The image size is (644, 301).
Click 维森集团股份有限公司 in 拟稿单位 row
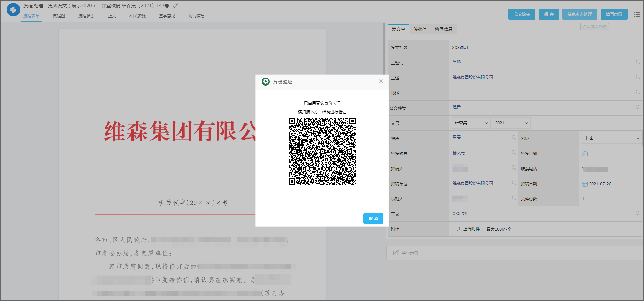pos(472,183)
